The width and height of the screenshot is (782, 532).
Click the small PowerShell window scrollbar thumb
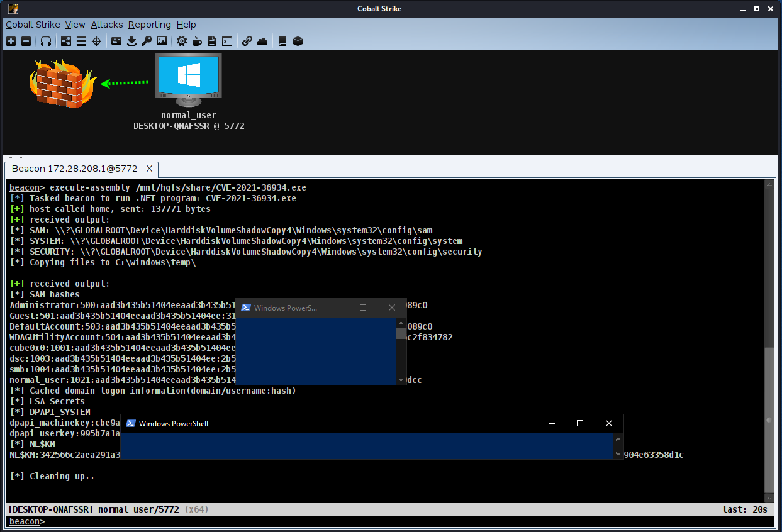[x=401, y=333]
